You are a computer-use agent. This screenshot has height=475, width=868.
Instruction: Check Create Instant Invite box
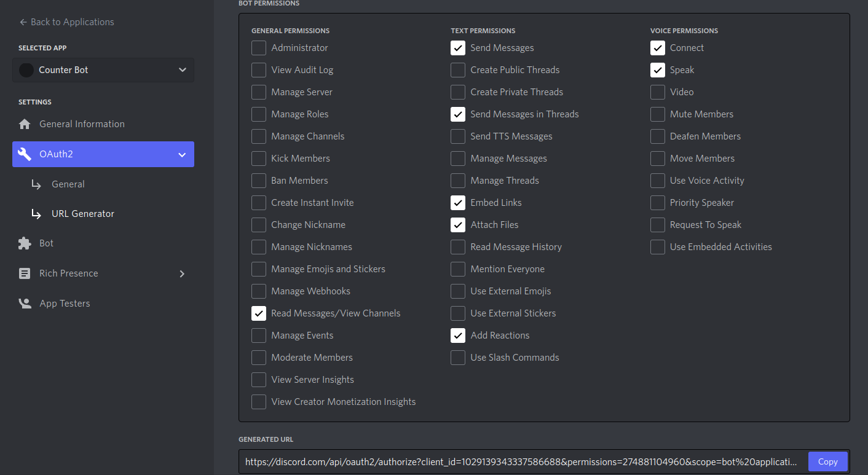259,203
